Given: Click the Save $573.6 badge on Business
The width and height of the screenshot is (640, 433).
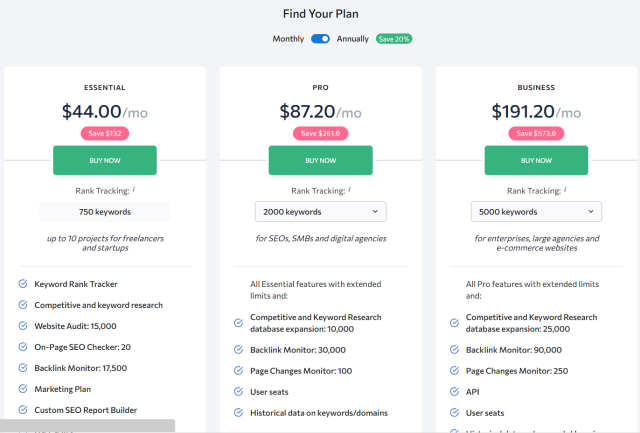Looking at the screenshot, I should 536,133.
